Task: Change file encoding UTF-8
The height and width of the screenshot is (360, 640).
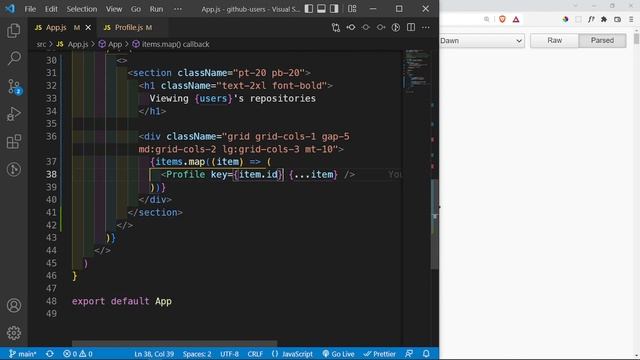Action: pos(229,353)
